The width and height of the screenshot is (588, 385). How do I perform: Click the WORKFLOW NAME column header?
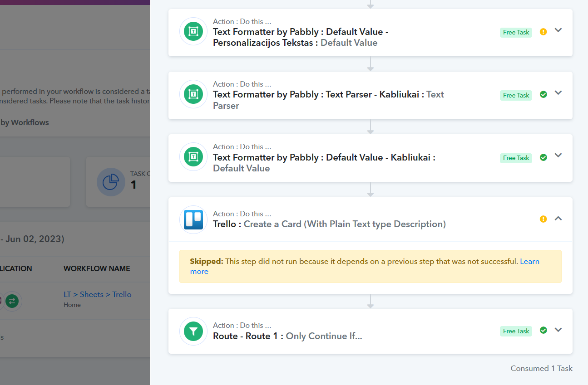97,268
